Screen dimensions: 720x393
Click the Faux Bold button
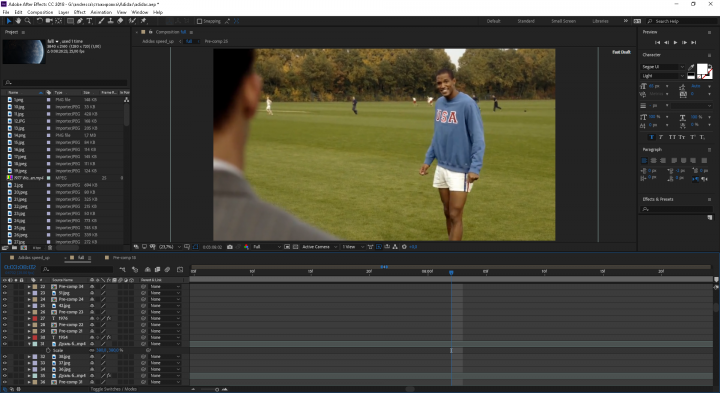pos(652,137)
